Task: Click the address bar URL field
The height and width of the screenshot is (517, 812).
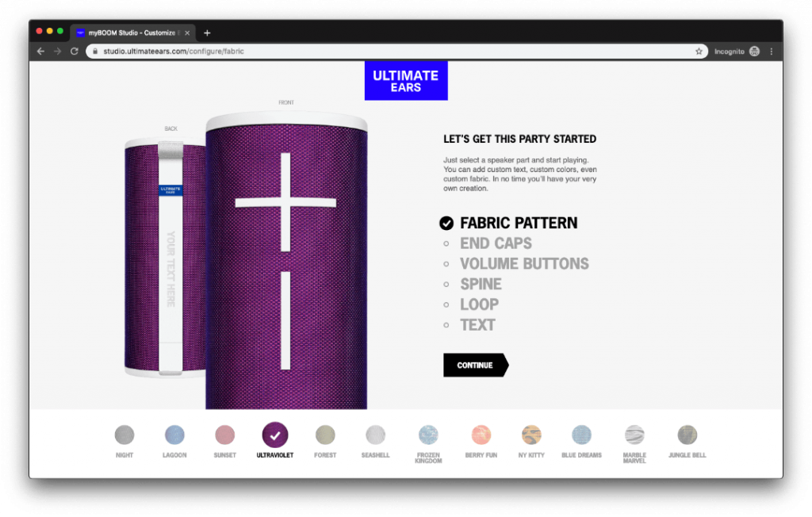Action: coord(396,52)
